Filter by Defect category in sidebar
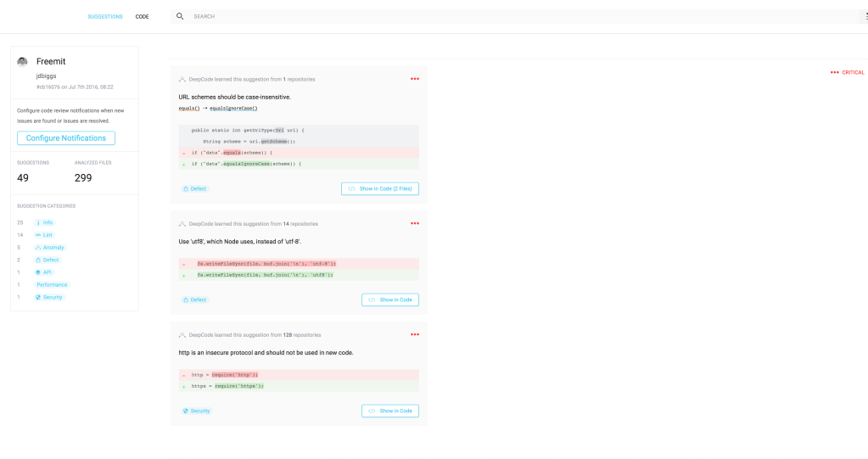This screenshot has height=459, width=868. click(47, 260)
